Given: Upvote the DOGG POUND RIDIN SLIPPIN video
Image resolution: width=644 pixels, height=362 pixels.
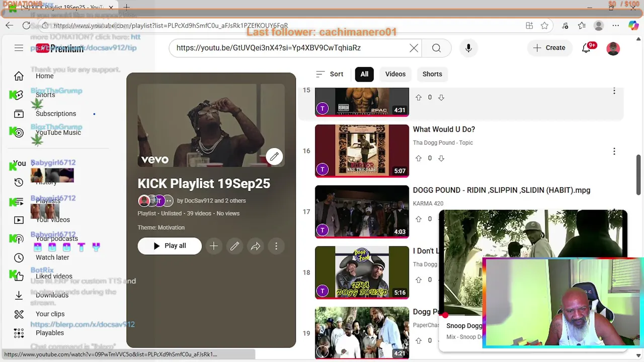Looking at the screenshot, I should click(x=419, y=219).
